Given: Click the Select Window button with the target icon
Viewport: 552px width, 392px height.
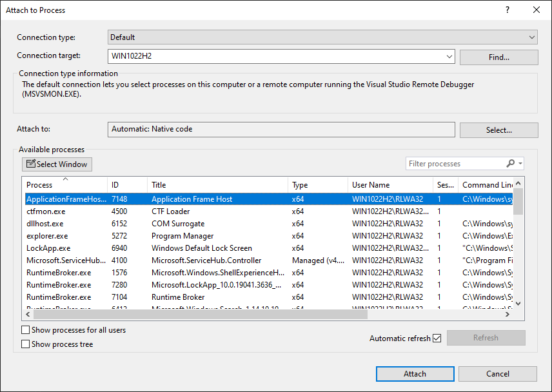Looking at the screenshot, I should click(57, 164).
